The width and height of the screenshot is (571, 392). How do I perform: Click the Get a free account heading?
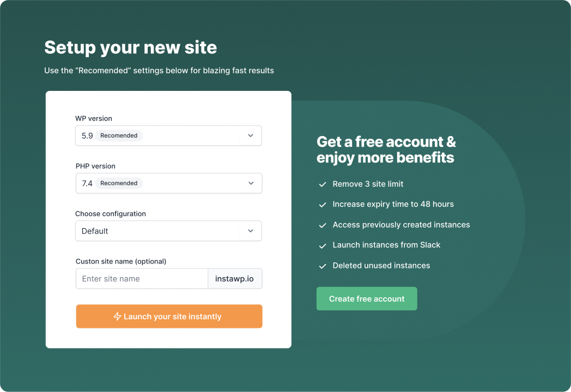tap(386, 150)
